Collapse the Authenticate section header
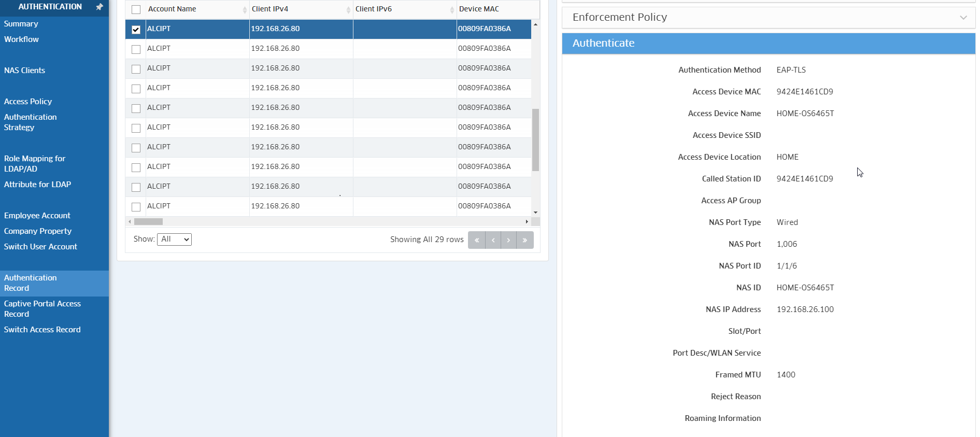The image size is (980, 437). [768, 44]
